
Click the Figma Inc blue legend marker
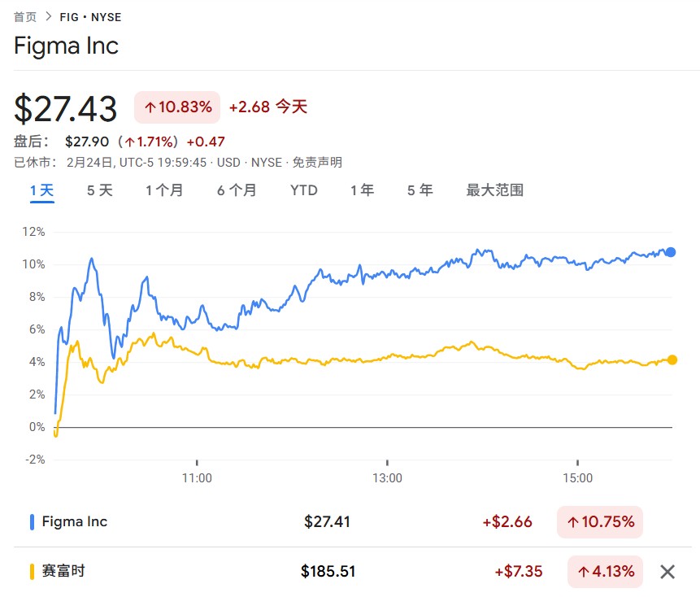click(x=33, y=522)
